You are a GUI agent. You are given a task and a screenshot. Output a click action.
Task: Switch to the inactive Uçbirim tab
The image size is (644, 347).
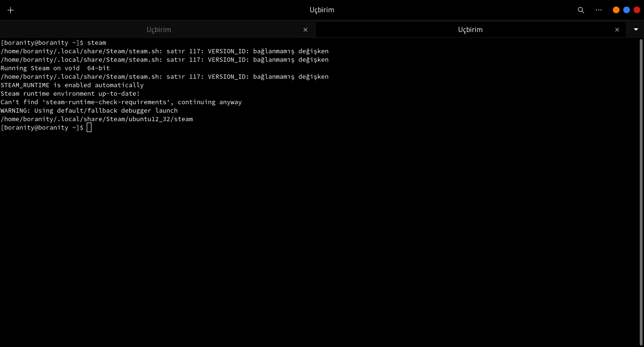157,29
